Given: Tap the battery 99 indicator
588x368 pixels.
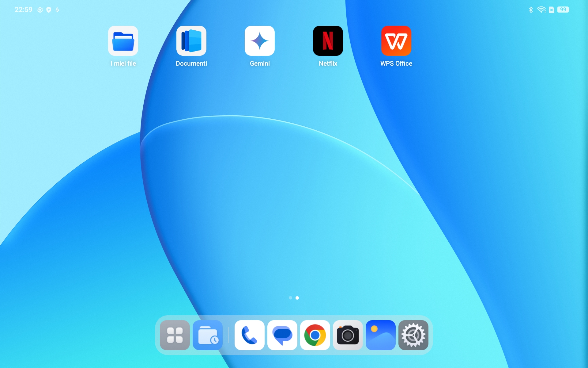Looking at the screenshot, I should pos(563,10).
